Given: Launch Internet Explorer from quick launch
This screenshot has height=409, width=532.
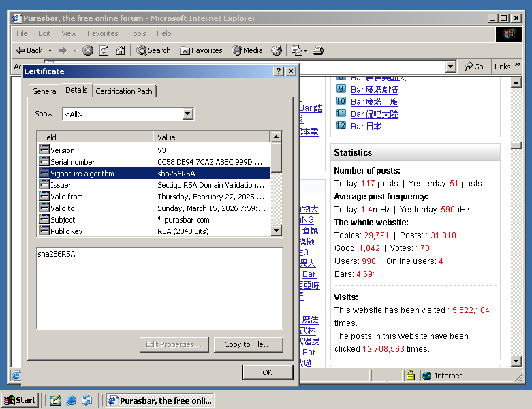Looking at the screenshot, I should click(72, 401).
